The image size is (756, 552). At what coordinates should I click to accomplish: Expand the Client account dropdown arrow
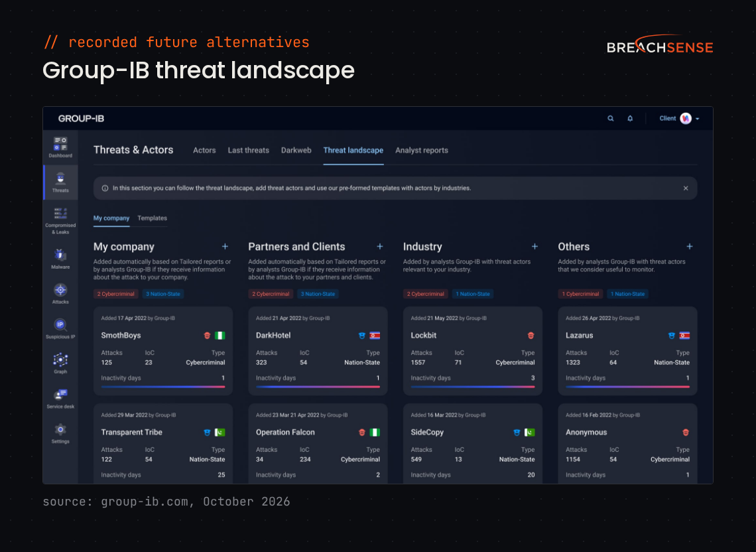tap(697, 119)
